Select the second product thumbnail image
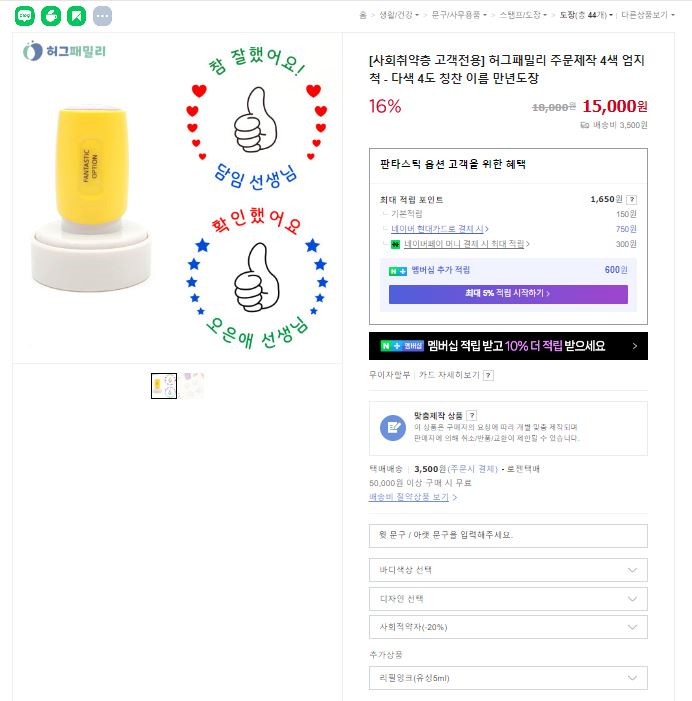692x701 pixels. (193, 385)
